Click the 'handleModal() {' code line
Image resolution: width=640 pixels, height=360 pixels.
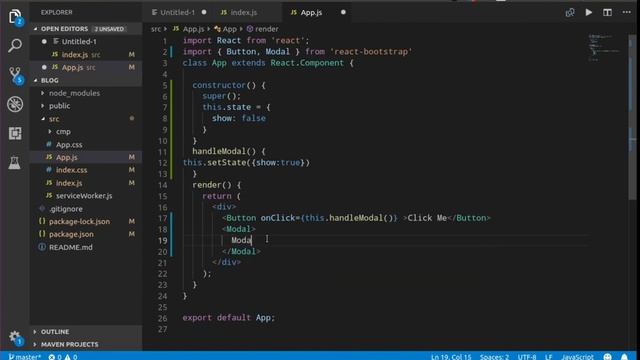229,151
